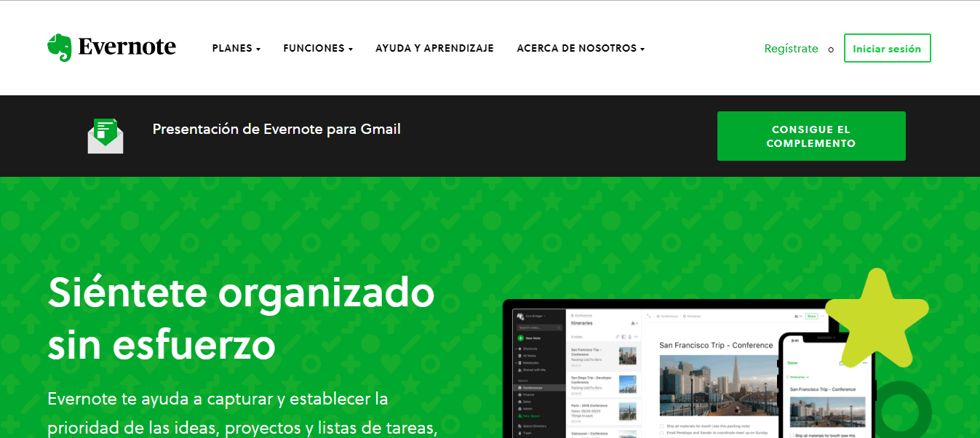Click the Space Directory icon
This screenshot has width=980, height=438.
(519, 426)
